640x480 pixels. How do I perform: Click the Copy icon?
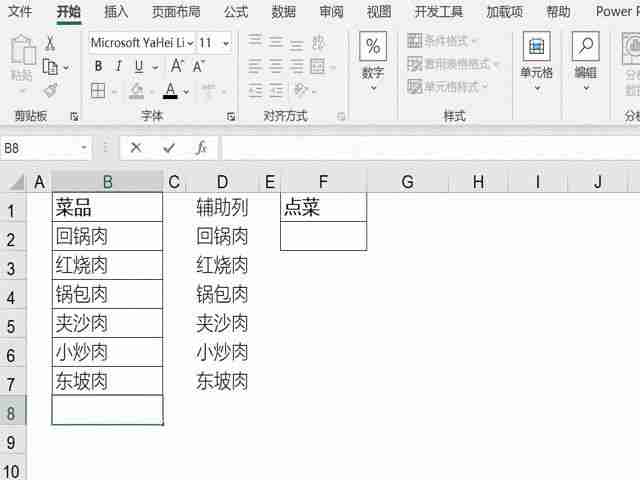coord(50,67)
